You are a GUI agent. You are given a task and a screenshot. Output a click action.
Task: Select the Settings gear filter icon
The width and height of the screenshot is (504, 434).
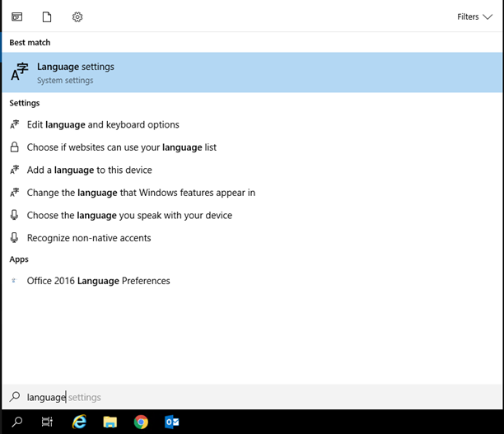point(77,16)
